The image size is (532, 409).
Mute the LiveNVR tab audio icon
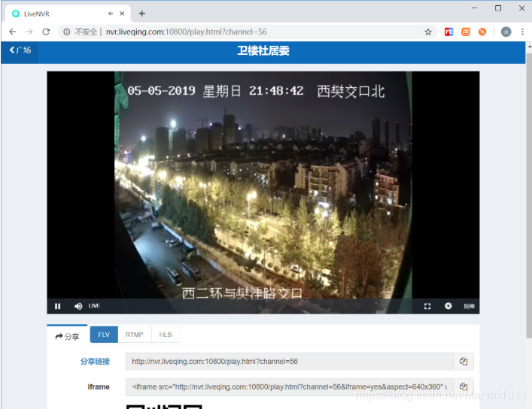(x=111, y=14)
